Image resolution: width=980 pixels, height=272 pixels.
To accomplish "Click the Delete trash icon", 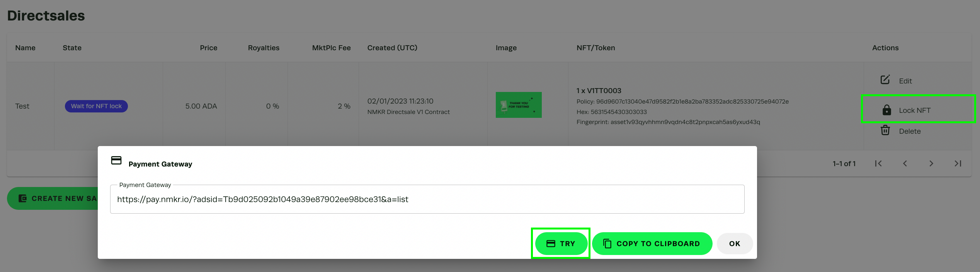I will click(885, 130).
